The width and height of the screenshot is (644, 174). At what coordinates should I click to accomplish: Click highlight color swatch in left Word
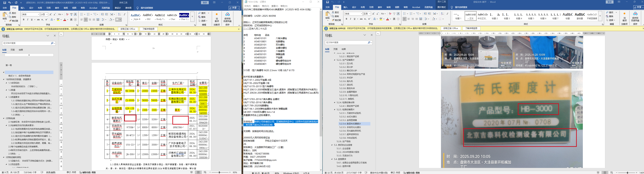click(x=58, y=20)
